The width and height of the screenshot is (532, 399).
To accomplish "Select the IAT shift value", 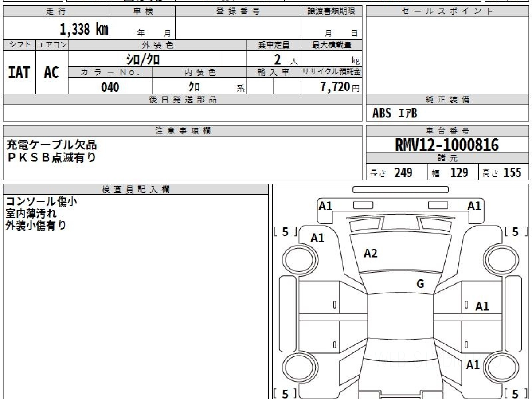I will 19,73.
